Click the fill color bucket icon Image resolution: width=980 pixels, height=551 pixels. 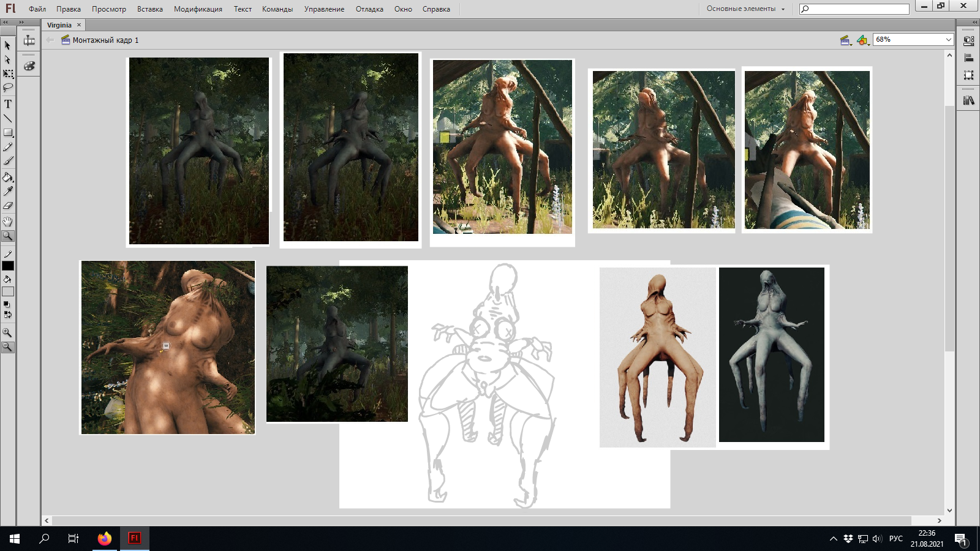pos(7,279)
